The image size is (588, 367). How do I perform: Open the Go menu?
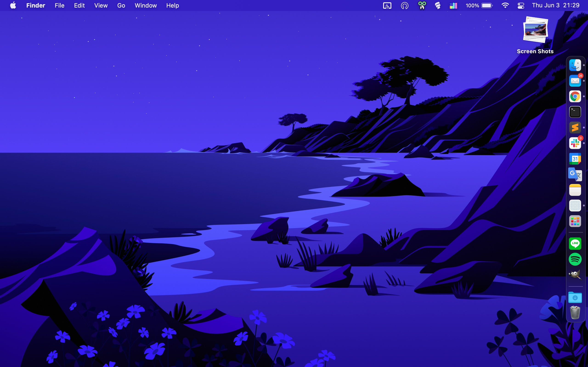coord(121,6)
